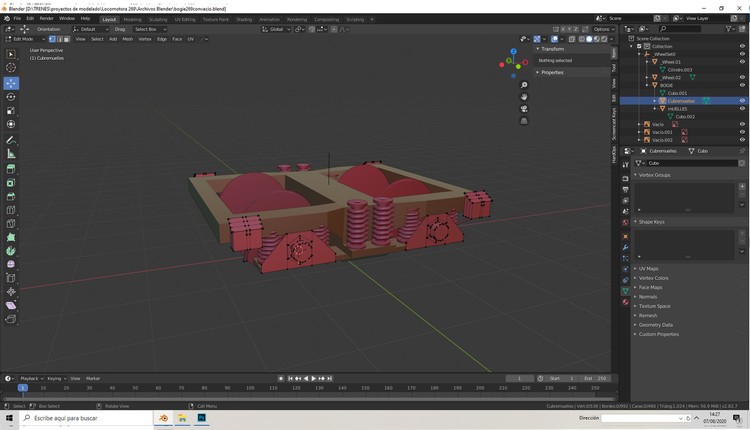Select the Transform tool
Image resolution: width=750 pixels, height=430 pixels.
pos(11,124)
